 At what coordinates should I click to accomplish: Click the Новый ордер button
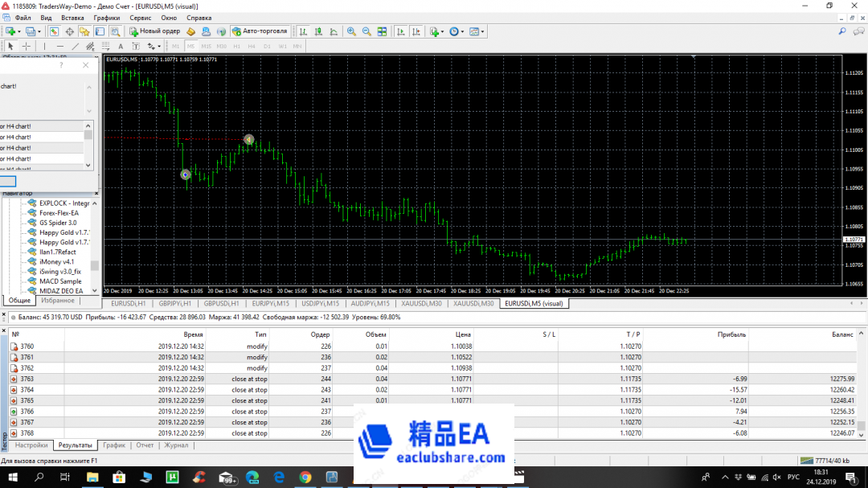click(x=155, y=31)
